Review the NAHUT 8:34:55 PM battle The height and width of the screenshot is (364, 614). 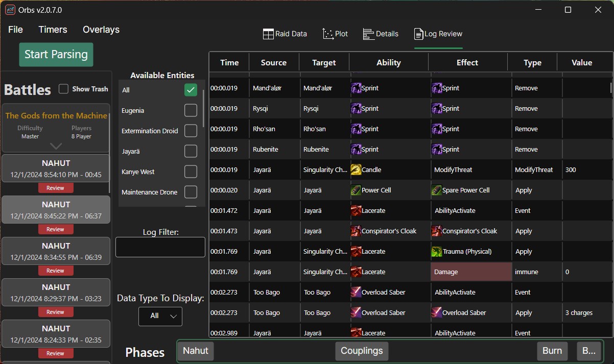[x=56, y=271]
